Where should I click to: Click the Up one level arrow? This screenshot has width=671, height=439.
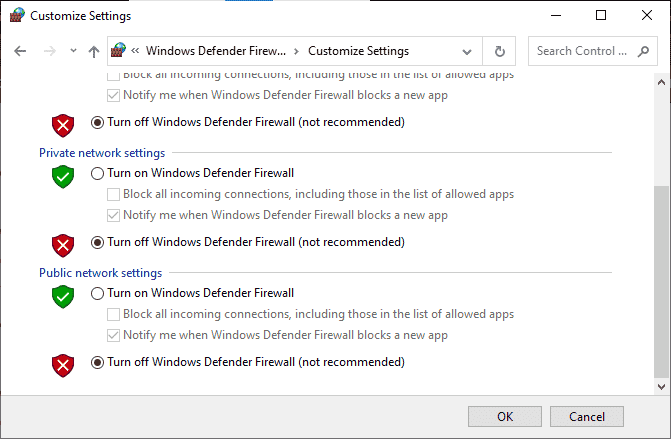pos(94,51)
